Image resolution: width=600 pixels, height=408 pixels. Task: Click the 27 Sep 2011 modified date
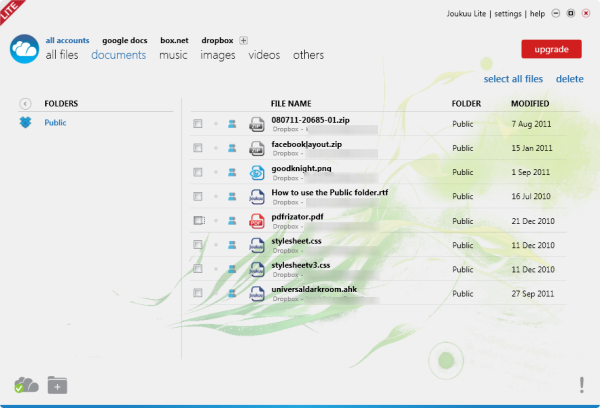(x=533, y=294)
